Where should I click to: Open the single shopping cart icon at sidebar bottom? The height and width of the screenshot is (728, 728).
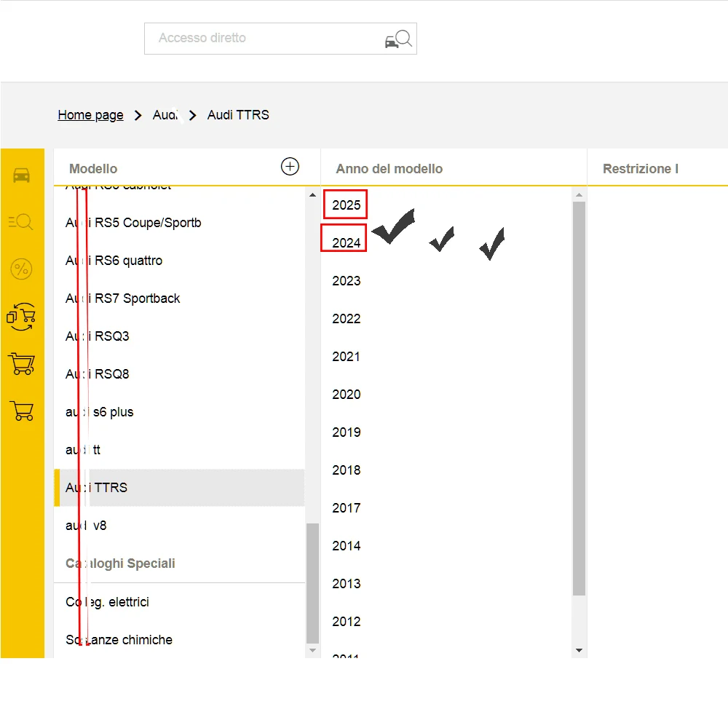point(21,411)
